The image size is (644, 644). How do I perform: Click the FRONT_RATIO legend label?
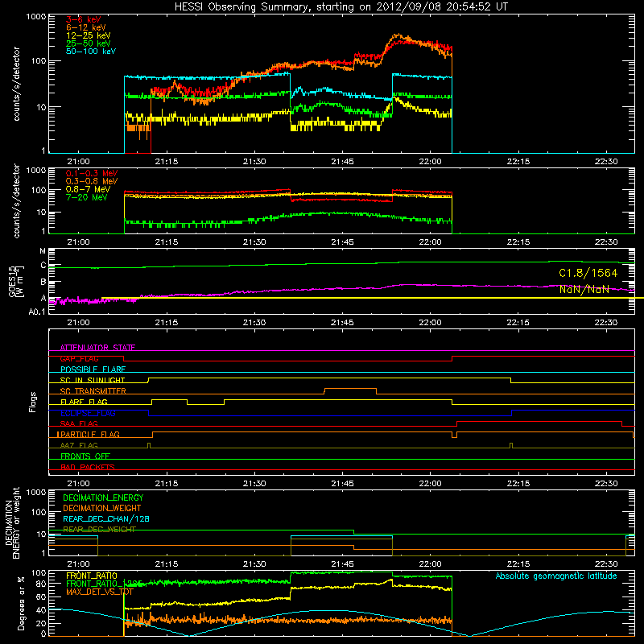point(92,576)
